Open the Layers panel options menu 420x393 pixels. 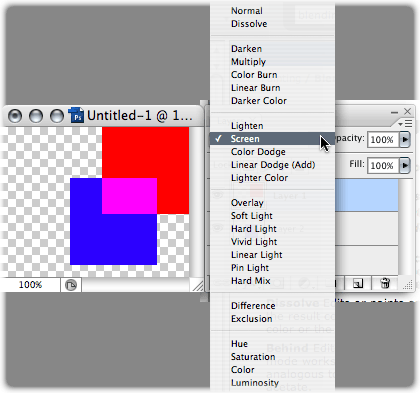click(x=405, y=124)
